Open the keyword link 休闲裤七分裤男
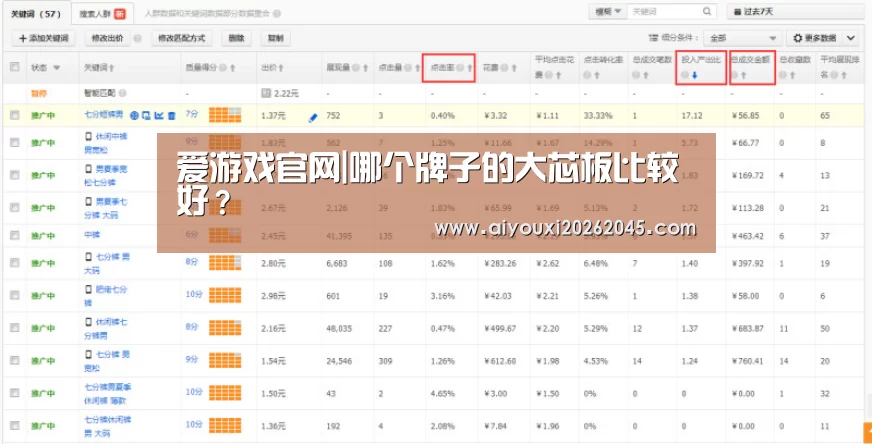Viewport: 872px width, 444px height. click(106, 328)
